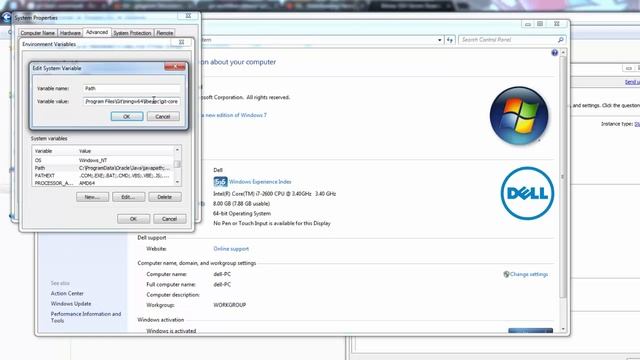Click the refresh button beside address bar

(450, 40)
